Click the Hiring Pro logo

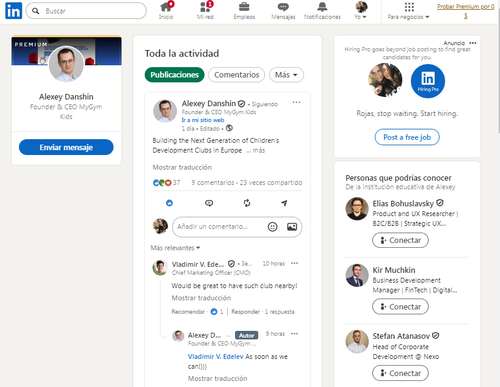coord(428,81)
